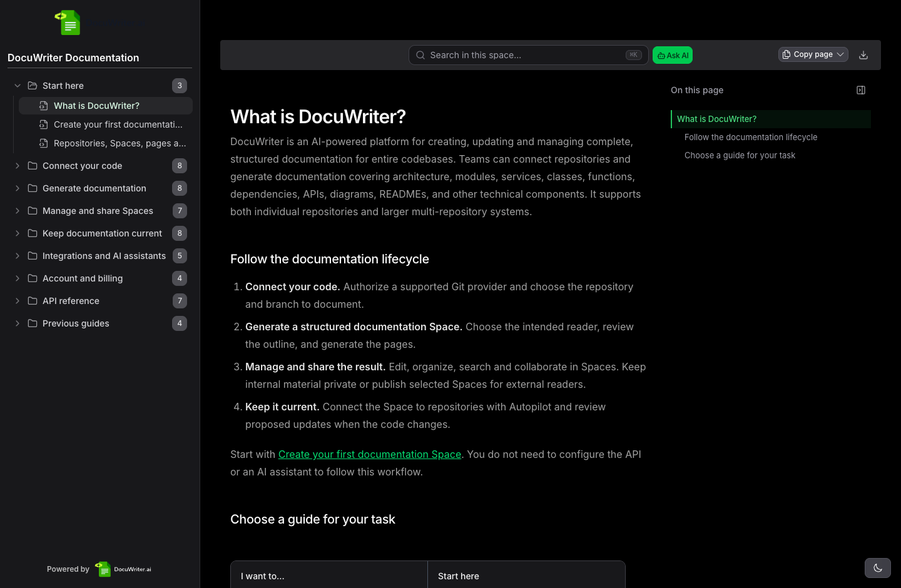The height and width of the screenshot is (588, 901).
Task: Click the folder icon beside Generate documentation
Action: (33, 188)
